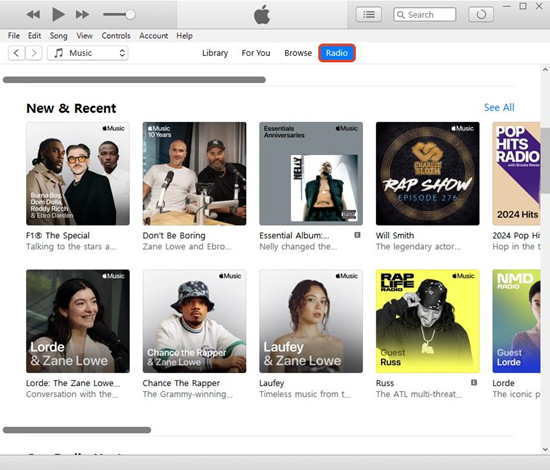Click 'The legendary actor...' subtitle
Image resolution: width=550 pixels, height=470 pixels.
tap(418, 247)
